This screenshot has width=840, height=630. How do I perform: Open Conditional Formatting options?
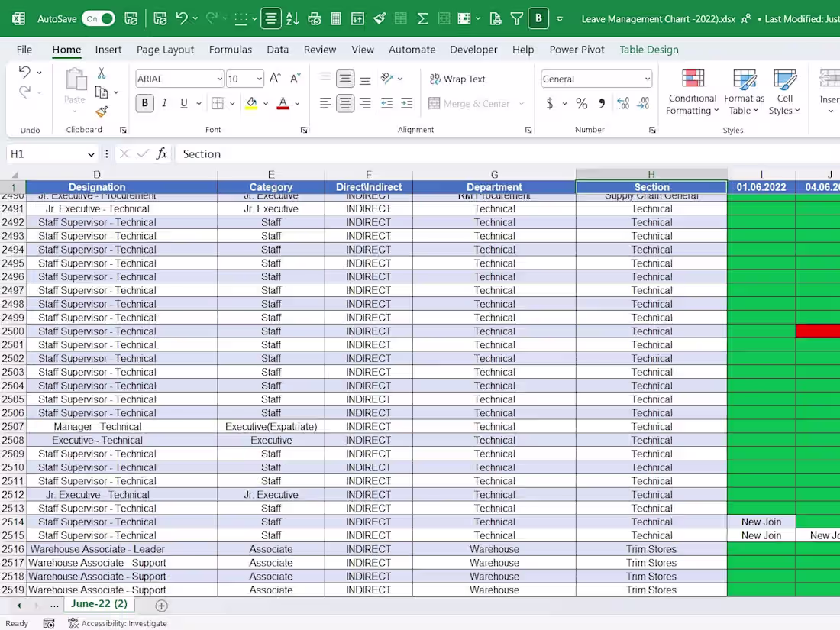[x=692, y=93]
